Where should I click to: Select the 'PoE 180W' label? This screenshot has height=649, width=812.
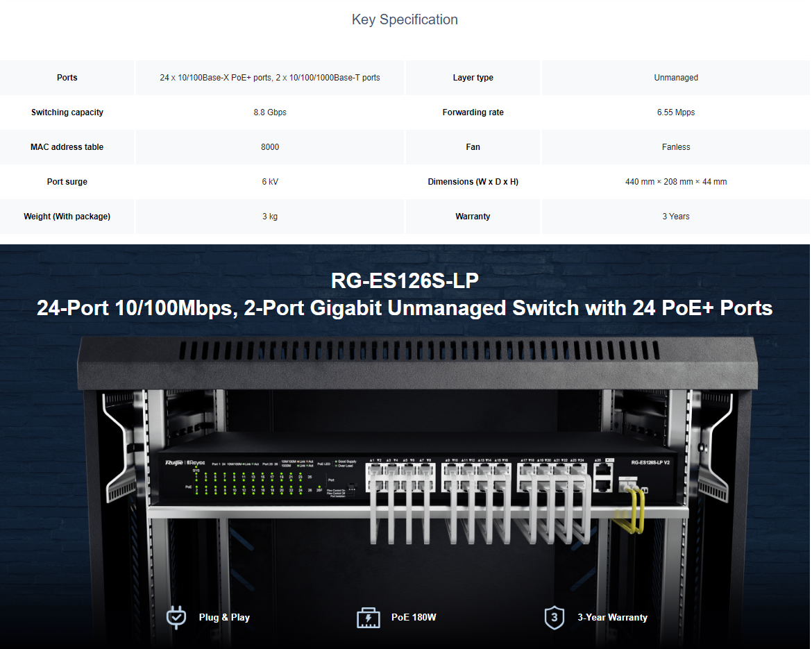(414, 617)
